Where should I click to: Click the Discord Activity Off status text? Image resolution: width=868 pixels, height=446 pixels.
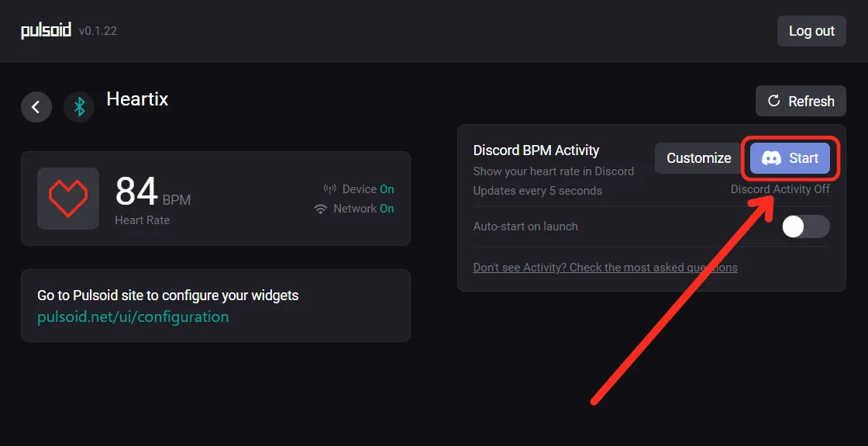[780, 189]
